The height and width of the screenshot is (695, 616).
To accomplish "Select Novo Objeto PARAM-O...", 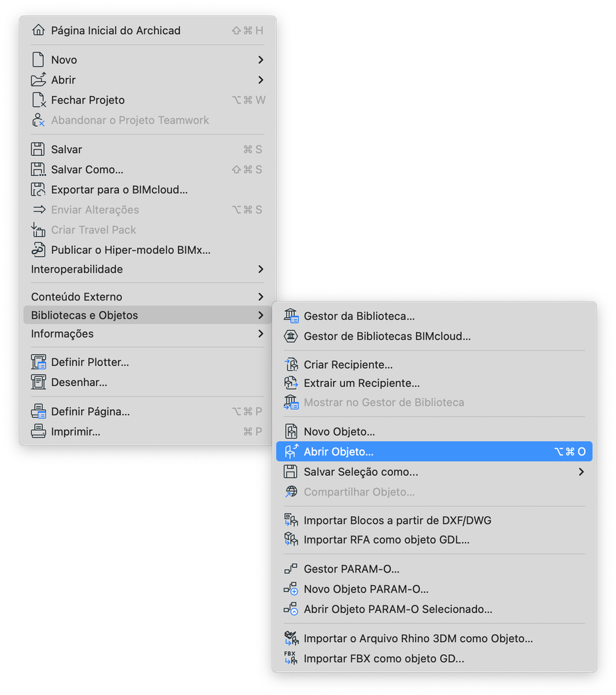I will (434, 589).
